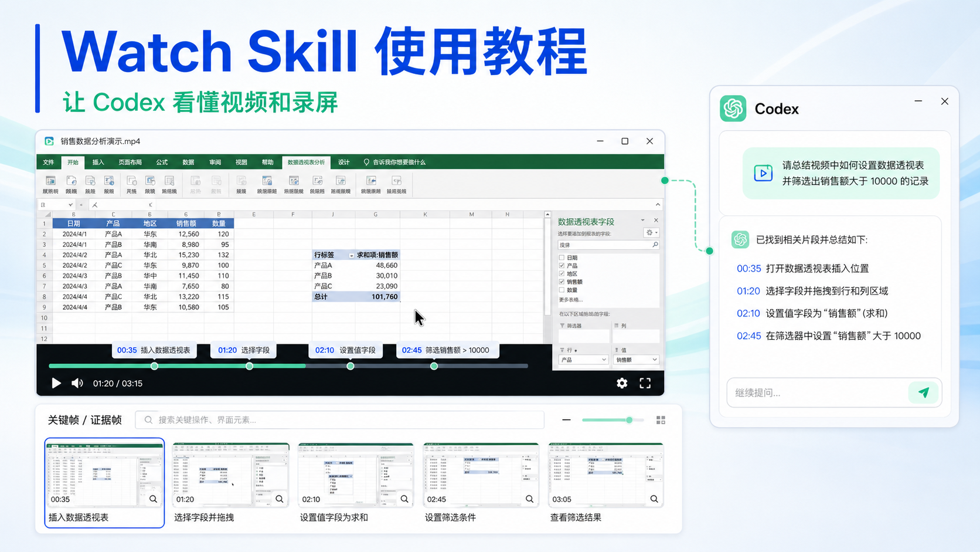Click the 01:20 timestamp link in the Codex summary

pyautogui.click(x=748, y=291)
